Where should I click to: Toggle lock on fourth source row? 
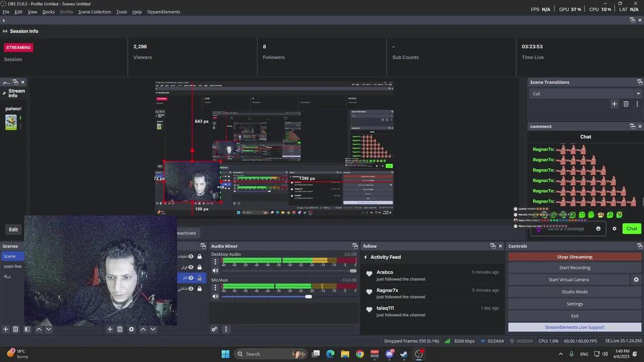[199, 289]
